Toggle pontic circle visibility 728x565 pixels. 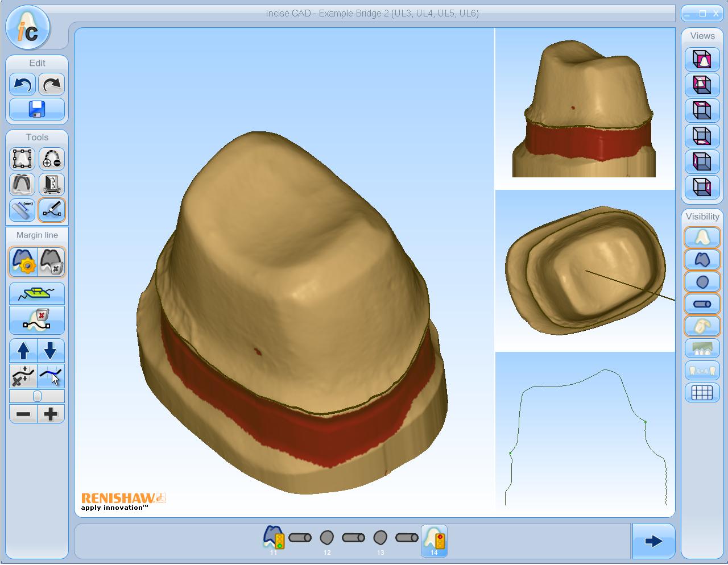(x=702, y=282)
